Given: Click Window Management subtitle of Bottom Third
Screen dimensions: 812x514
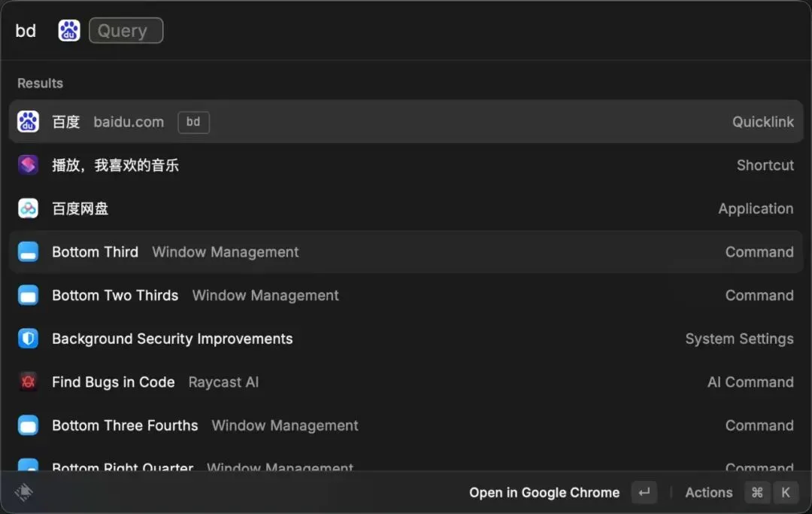Looking at the screenshot, I should 226,252.
